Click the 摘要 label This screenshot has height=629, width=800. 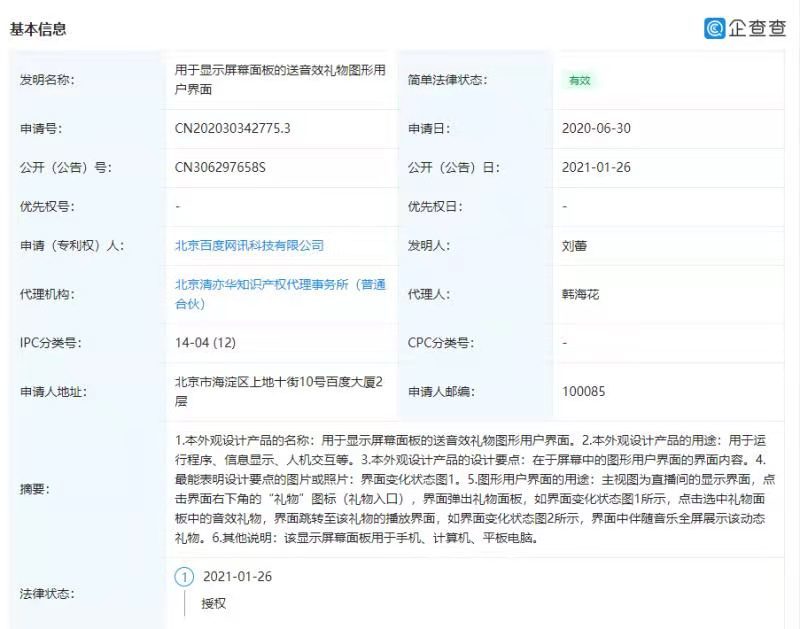(x=35, y=489)
